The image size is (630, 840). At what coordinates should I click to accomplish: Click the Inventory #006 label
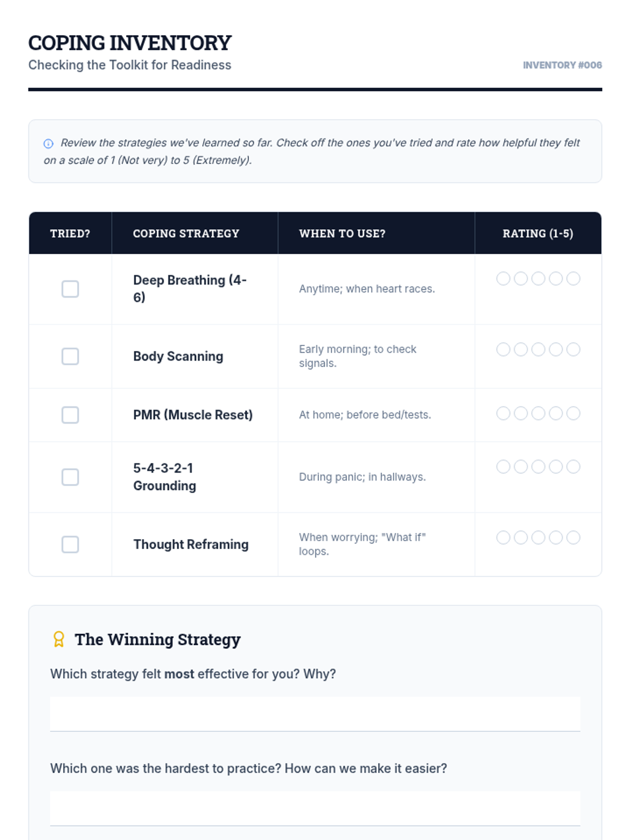coord(562,65)
